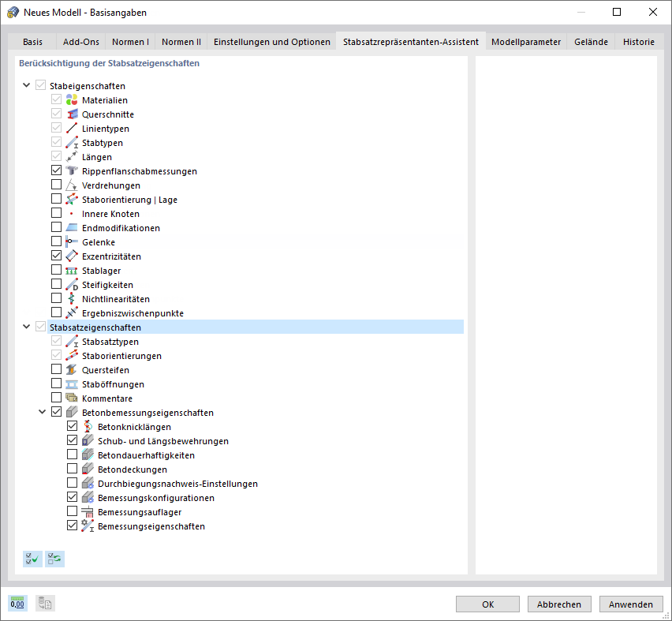Click the Stablager support icon
Viewport: 672px width, 621px height.
[x=72, y=270]
